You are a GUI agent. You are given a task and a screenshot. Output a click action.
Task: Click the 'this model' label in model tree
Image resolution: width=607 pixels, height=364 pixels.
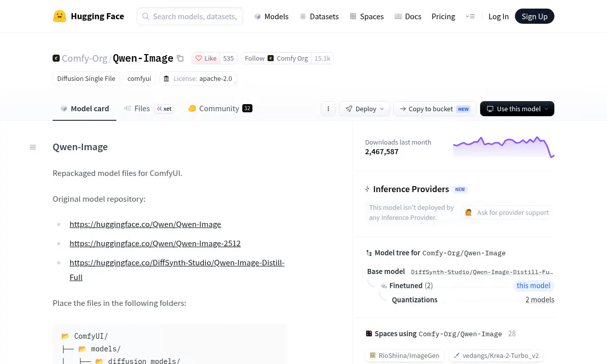coord(533,286)
